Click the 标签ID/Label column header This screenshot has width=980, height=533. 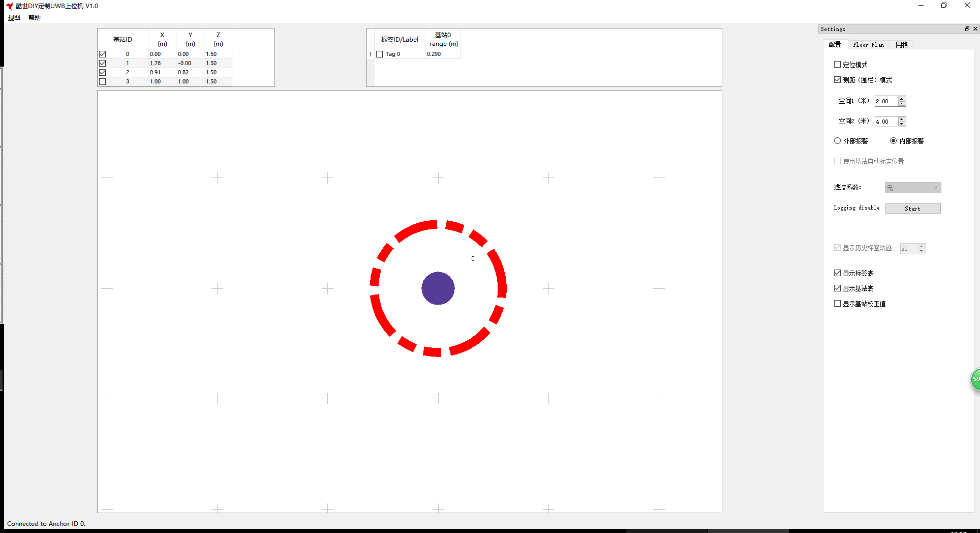pyautogui.click(x=400, y=39)
